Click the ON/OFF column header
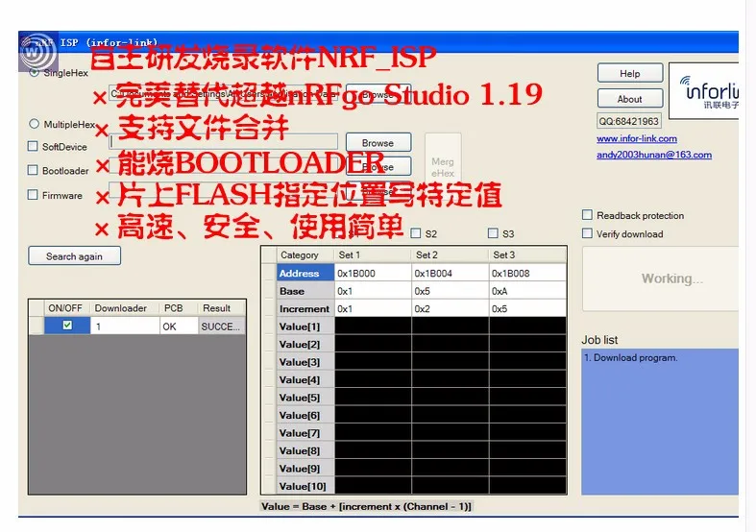This screenshot has height=532, width=756. click(67, 308)
